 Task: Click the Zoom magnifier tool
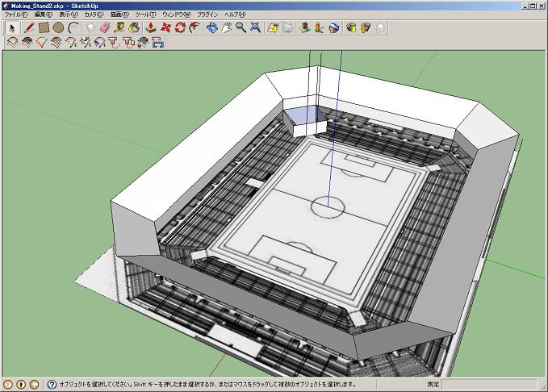click(241, 27)
